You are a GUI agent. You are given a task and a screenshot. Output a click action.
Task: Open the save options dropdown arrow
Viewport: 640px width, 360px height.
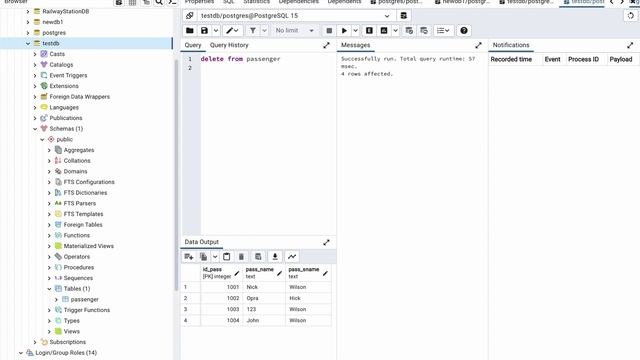[216, 31]
